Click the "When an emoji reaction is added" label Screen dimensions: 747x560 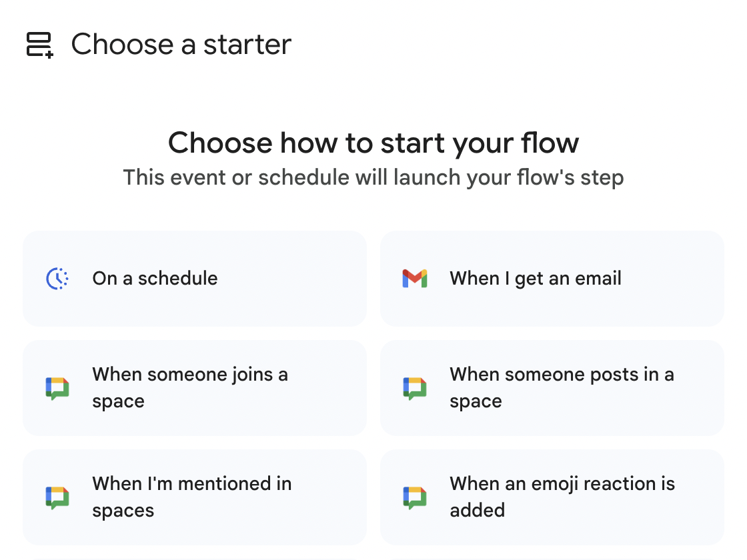562,497
